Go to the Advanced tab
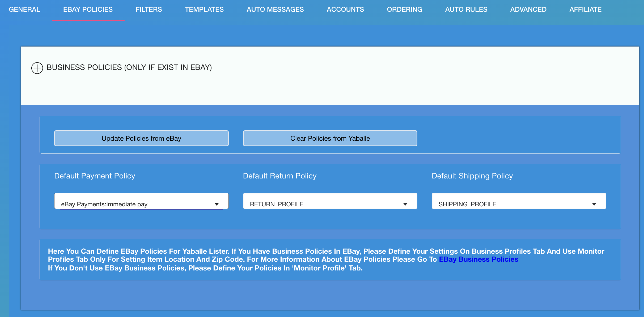The width and height of the screenshot is (644, 317). 528,10
